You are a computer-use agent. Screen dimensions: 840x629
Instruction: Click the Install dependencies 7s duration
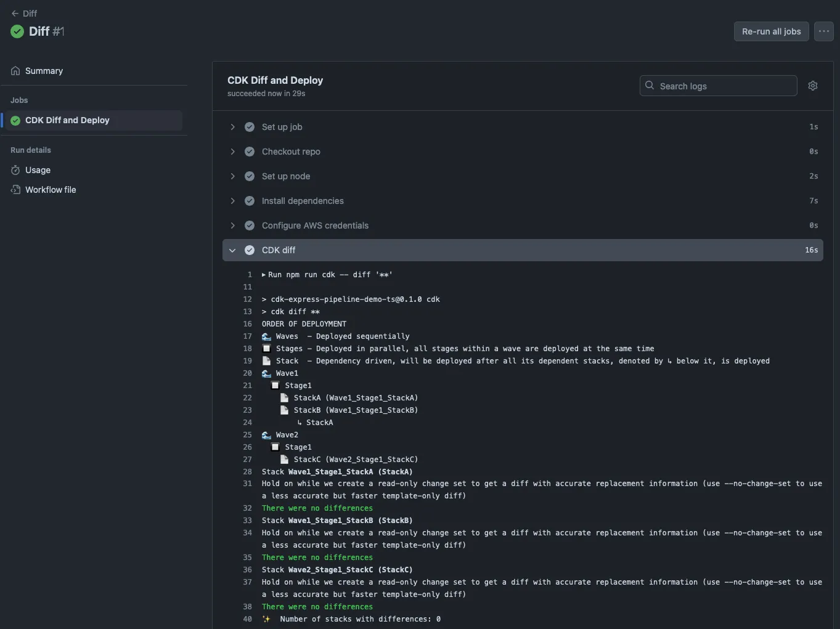pyautogui.click(x=813, y=201)
